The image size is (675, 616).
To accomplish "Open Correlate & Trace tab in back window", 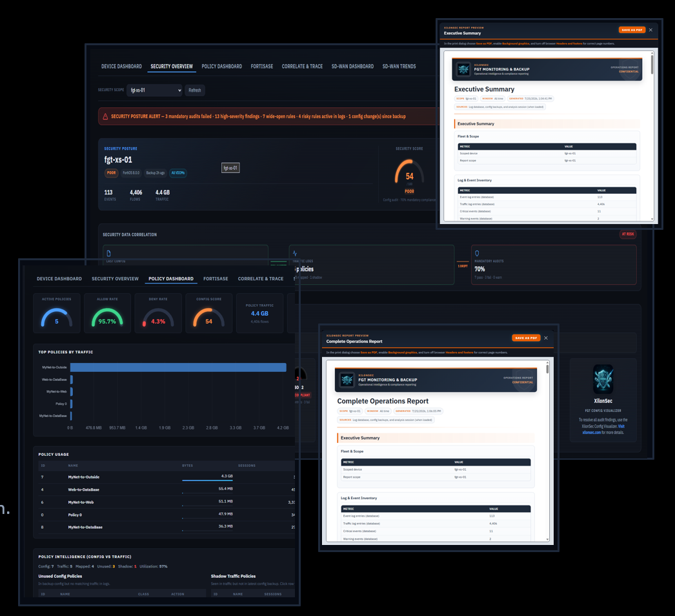I will pyautogui.click(x=302, y=67).
